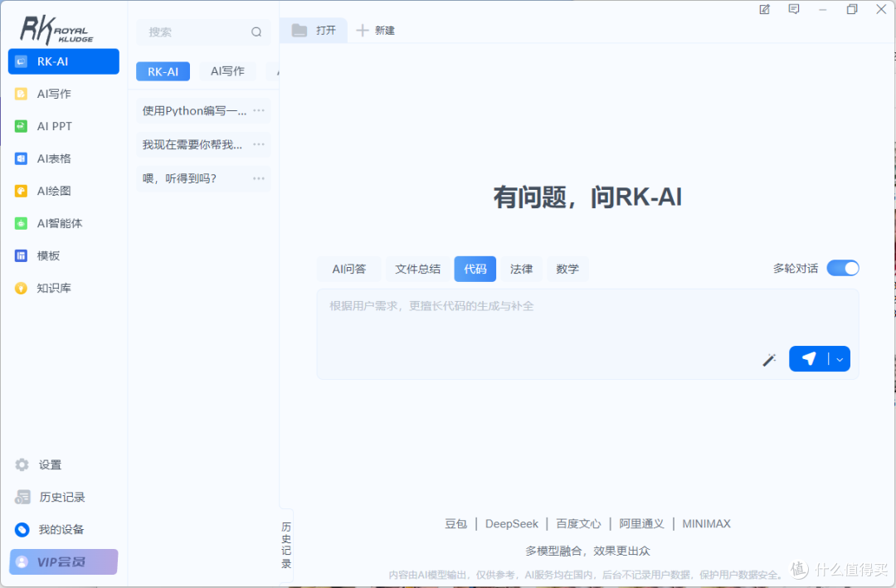896x588 pixels.
Task: Click the 多模型融合，效果更出众 text
Action: tap(587, 551)
